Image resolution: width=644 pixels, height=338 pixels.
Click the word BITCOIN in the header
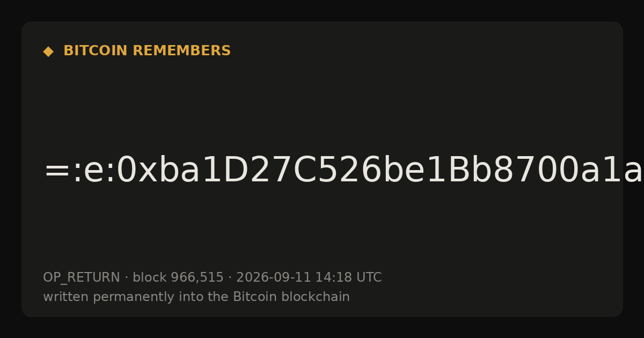pos(96,51)
